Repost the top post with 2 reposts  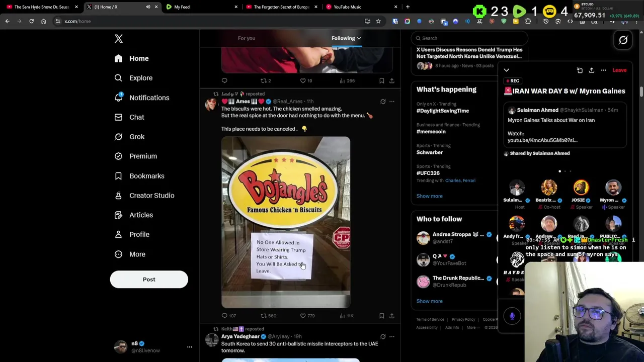(x=266, y=80)
